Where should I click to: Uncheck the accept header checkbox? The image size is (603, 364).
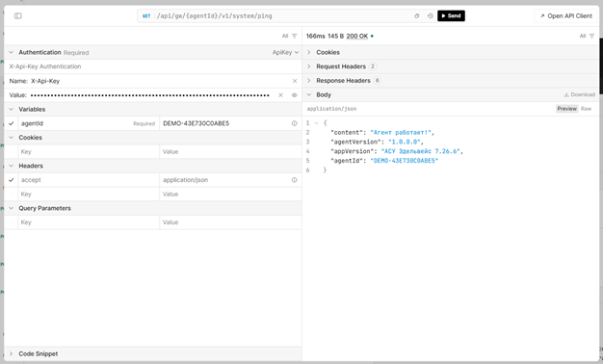tap(12, 180)
